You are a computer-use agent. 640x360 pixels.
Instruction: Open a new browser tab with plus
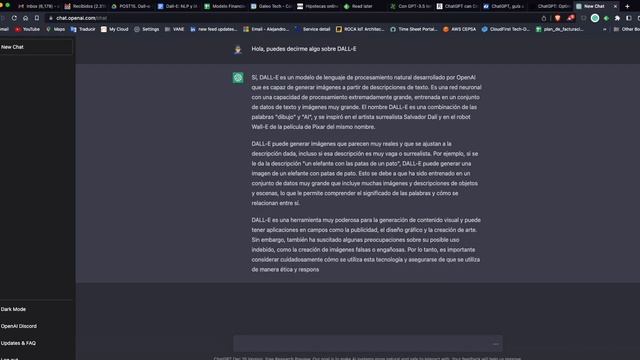[627, 6]
